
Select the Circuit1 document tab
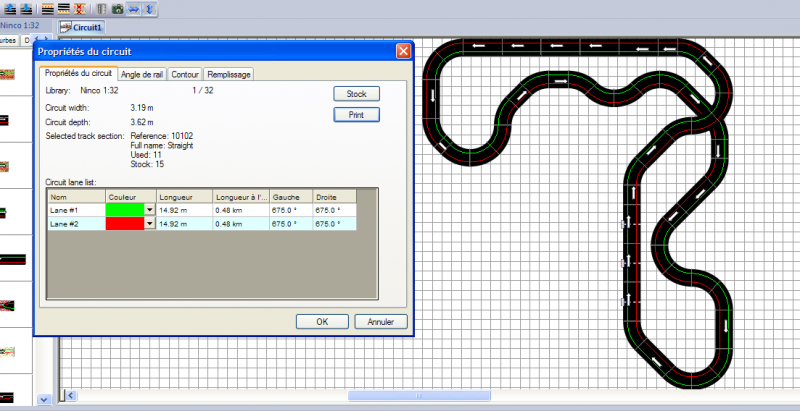coord(82,27)
